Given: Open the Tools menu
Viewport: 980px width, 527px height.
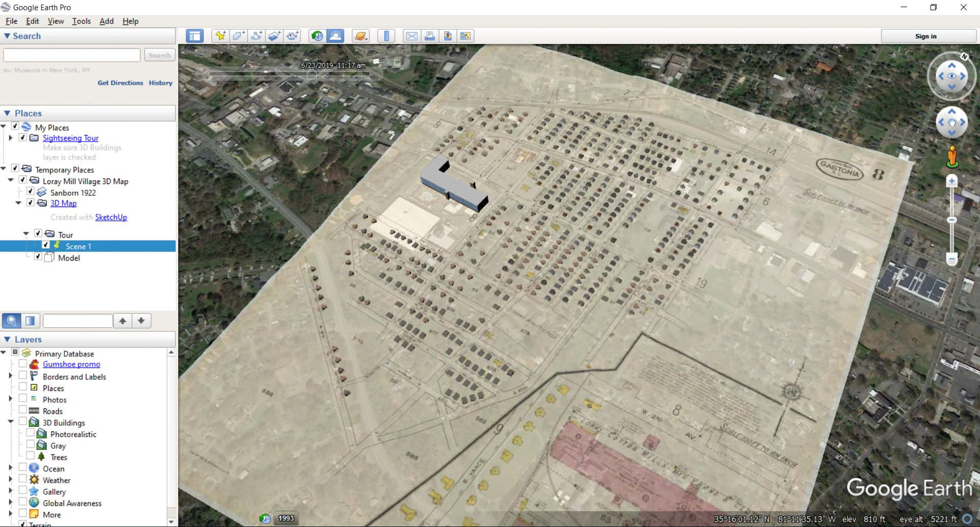Looking at the screenshot, I should pos(81,21).
